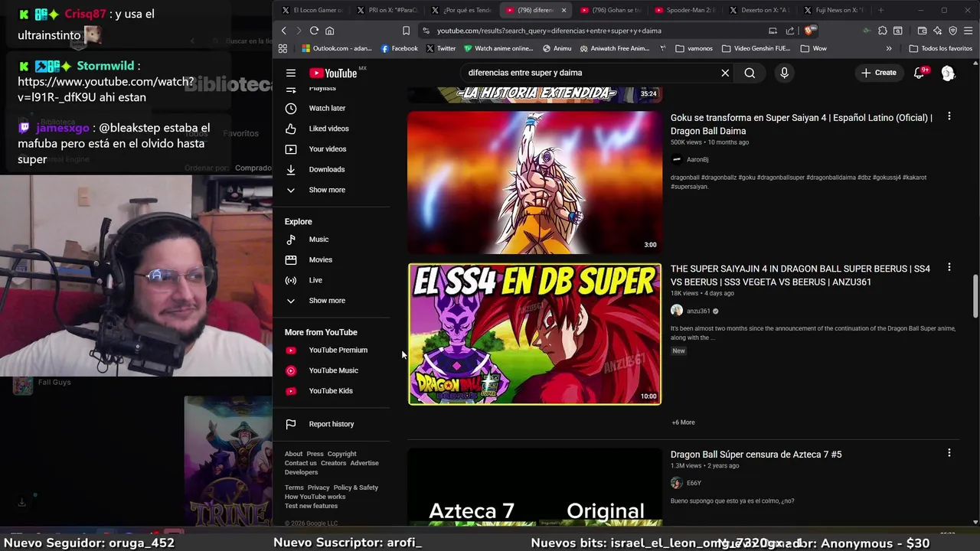This screenshot has width=980, height=551.
Task: Open THE SUPER SAIYAJIN 4 IN DRAGON BALL title
Action: (800, 275)
